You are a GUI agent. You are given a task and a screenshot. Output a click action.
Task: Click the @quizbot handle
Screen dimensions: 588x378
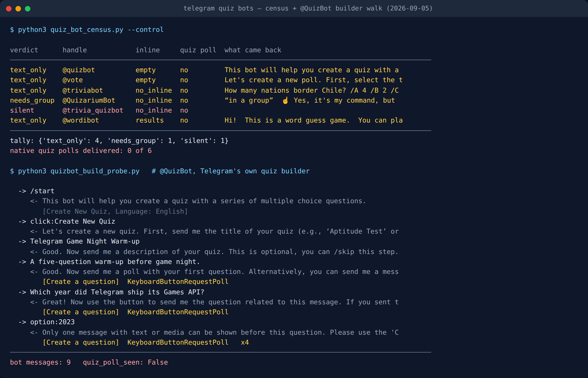[x=79, y=70]
